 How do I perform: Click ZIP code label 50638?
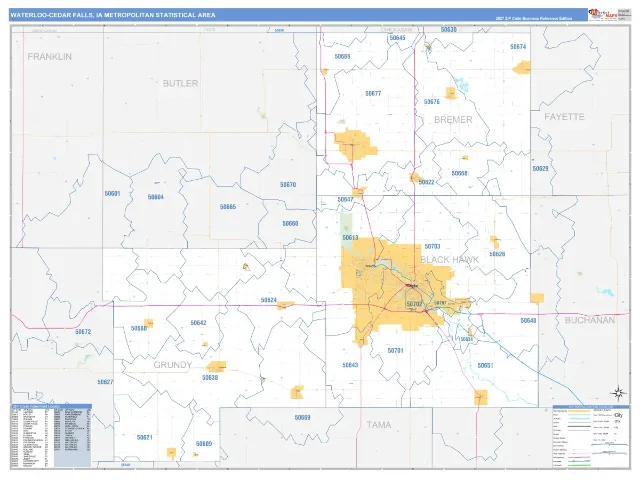[210, 378]
